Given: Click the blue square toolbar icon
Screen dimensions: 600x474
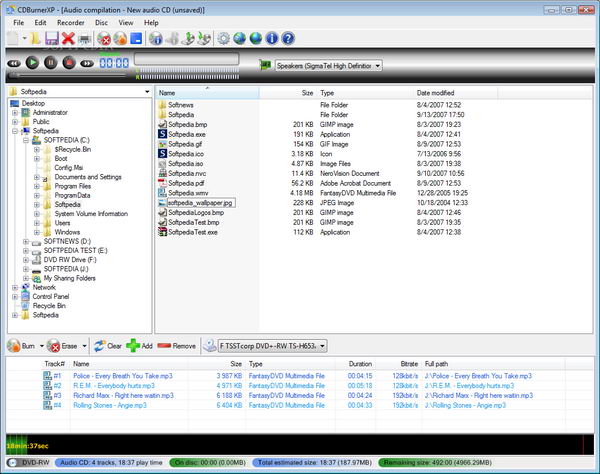Looking at the screenshot, I should click(136, 39).
